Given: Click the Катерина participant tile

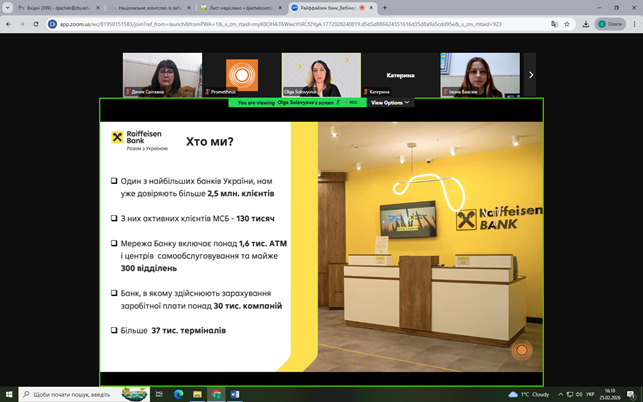Looking at the screenshot, I should [x=400, y=74].
